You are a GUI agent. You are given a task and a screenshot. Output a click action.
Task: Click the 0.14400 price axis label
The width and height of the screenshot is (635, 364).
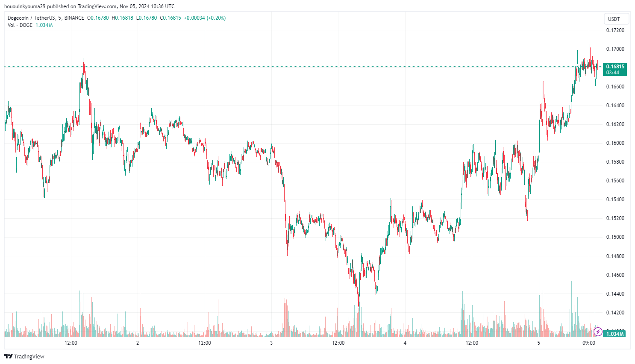[615, 294]
